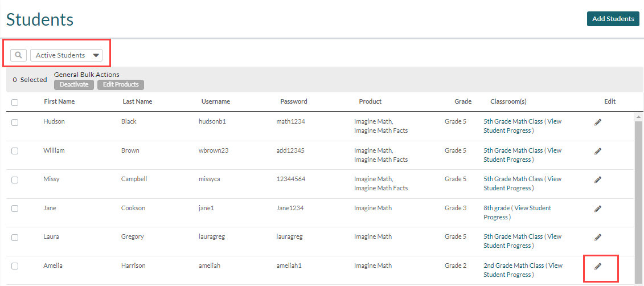Click scrollbar up arrow of student list
The image size is (644, 286).
[638, 117]
